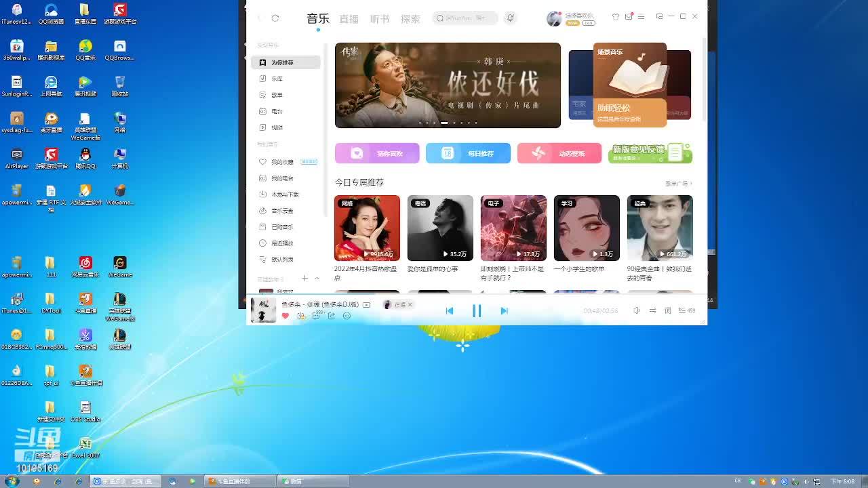This screenshot has width=868, height=488.
Task: Open the audio recognition icon beside search
Action: (511, 18)
